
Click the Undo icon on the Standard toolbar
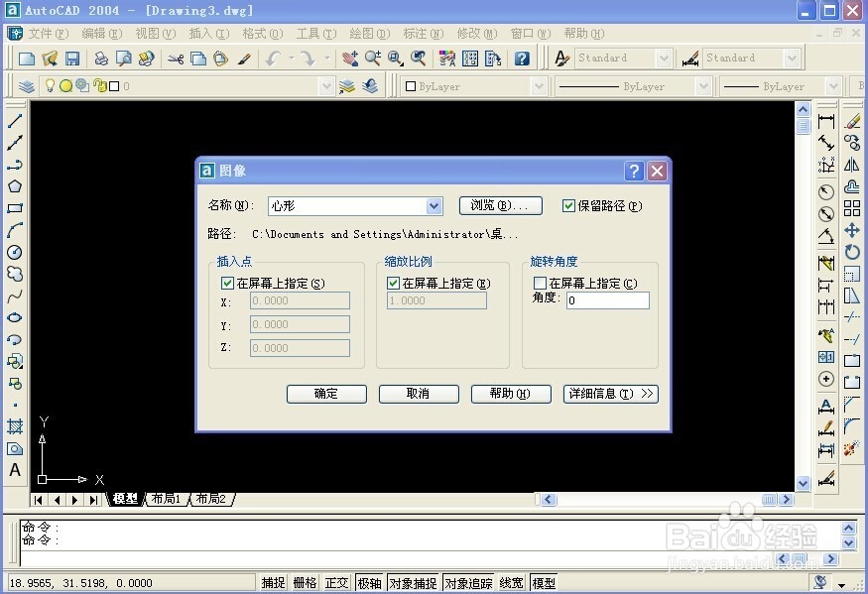point(271,57)
